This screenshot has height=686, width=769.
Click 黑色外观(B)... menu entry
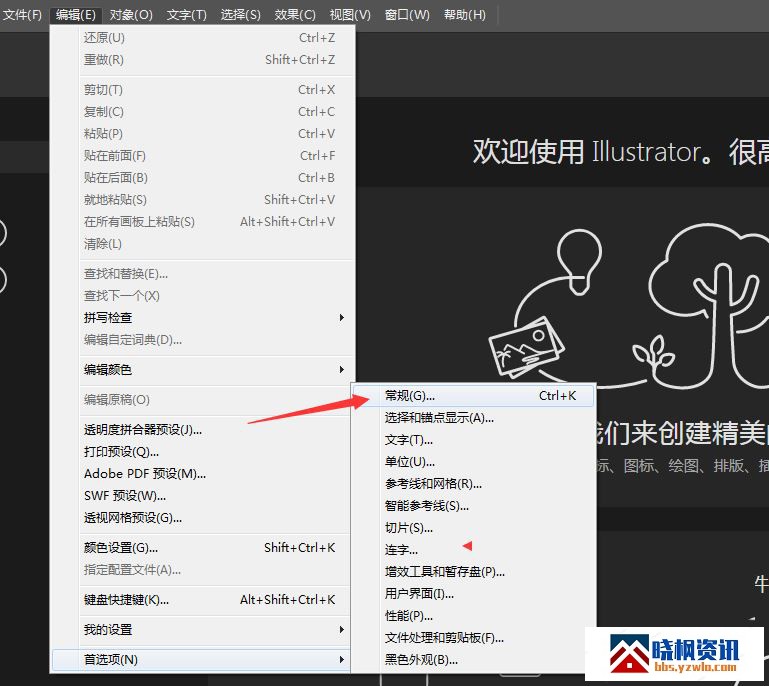[421, 660]
